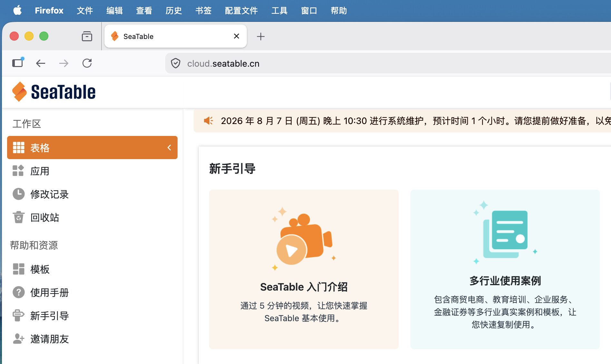The width and height of the screenshot is (611, 364).
Task: Open the 窗口 menu
Action: (309, 11)
